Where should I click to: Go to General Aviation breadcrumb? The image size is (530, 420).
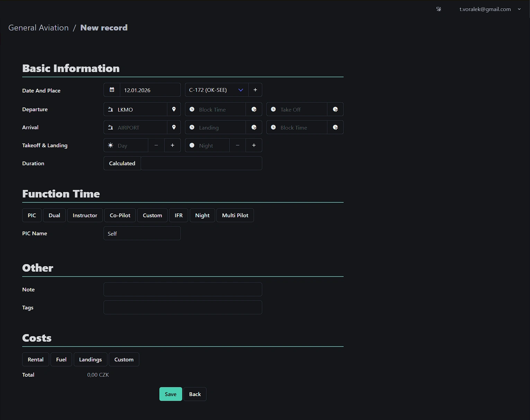pyautogui.click(x=38, y=28)
